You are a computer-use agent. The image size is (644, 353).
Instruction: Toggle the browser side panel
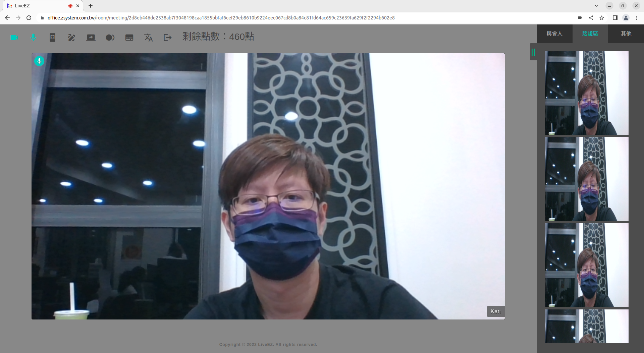point(615,18)
